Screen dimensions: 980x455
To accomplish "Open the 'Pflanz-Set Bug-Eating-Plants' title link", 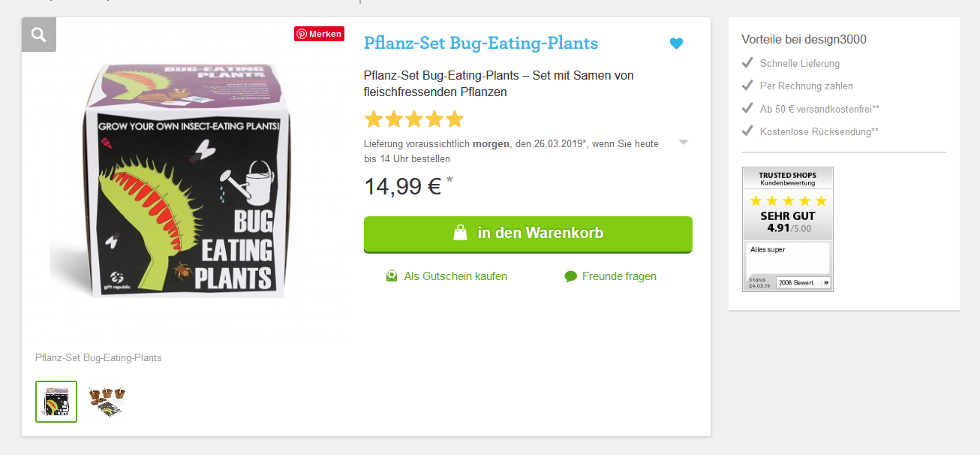I will [481, 43].
